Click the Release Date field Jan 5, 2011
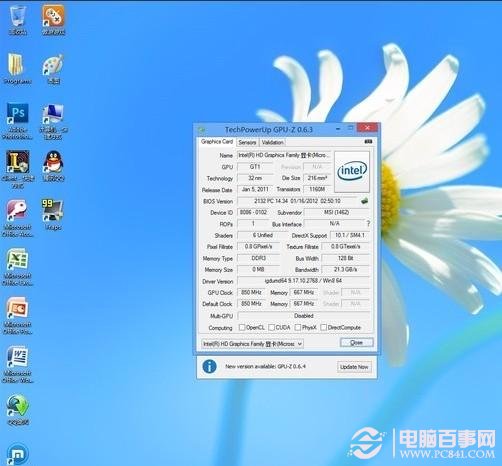The image size is (502, 466). click(255, 189)
